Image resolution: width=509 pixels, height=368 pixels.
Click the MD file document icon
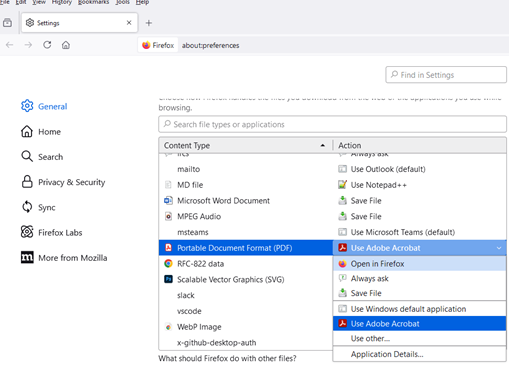tap(169, 185)
